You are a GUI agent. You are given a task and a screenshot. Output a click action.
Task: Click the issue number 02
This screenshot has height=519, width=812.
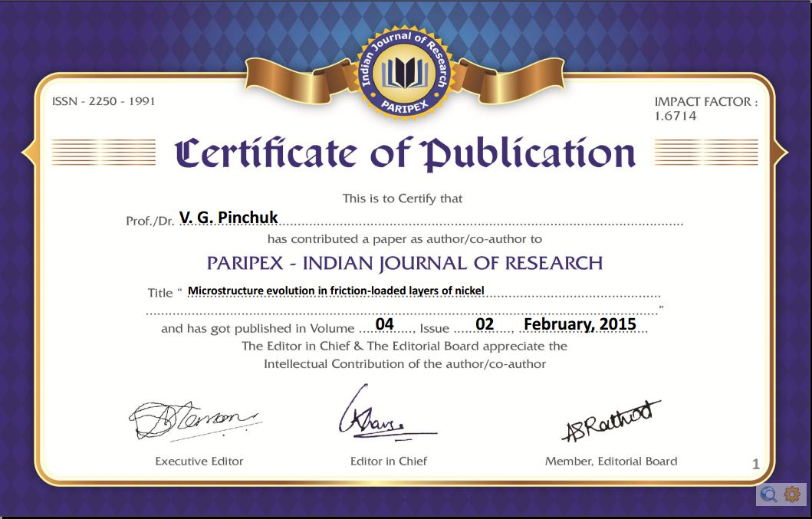pyautogui.click(x=485, y=324)
